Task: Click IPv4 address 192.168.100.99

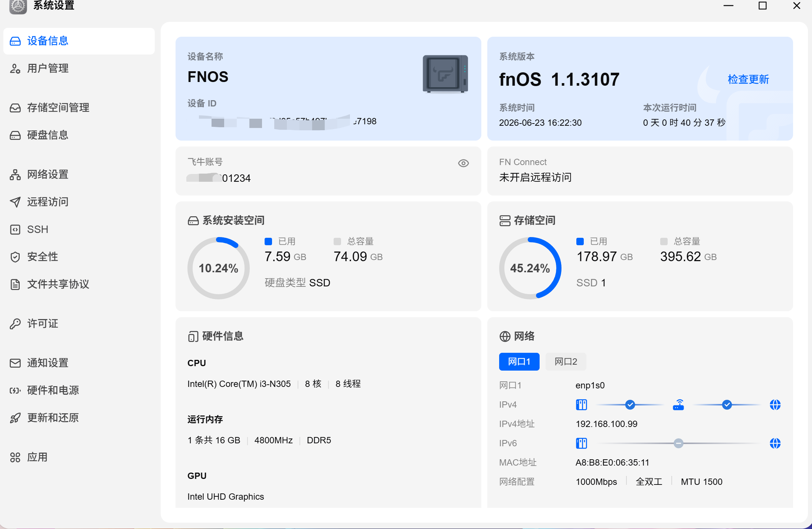Action: (606, 424)
